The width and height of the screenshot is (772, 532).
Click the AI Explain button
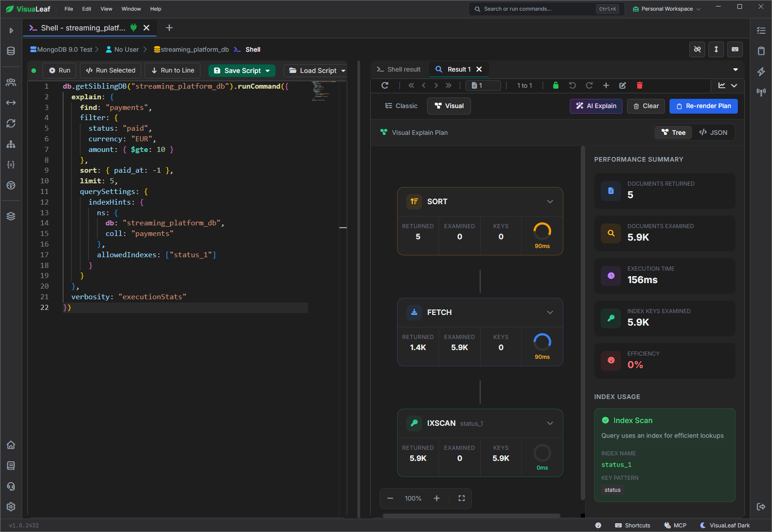coord(596,106)
